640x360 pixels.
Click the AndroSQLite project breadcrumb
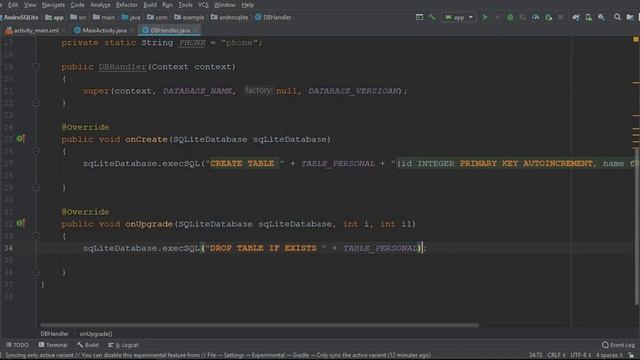click(20, 17)
